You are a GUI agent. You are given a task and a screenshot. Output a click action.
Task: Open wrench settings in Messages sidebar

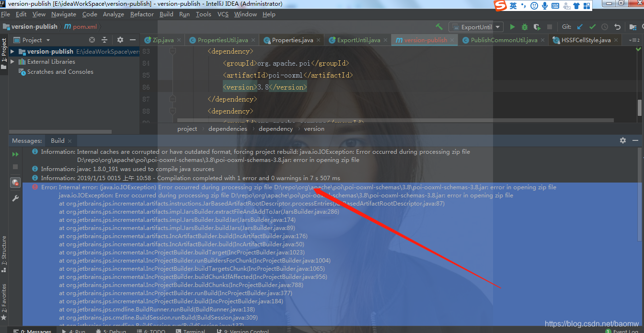click(15, 198)
